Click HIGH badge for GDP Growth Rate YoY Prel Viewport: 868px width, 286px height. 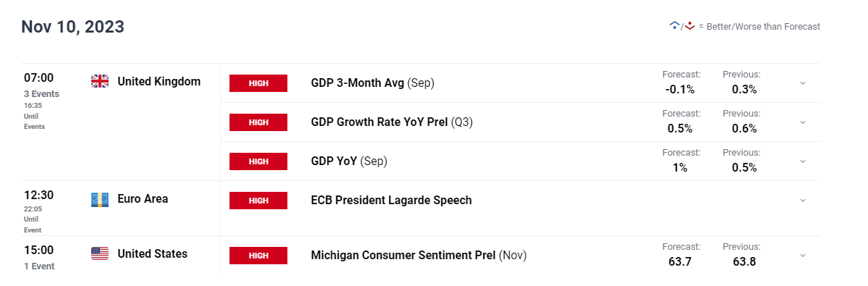pyautogui.click(x=258, y=122)
